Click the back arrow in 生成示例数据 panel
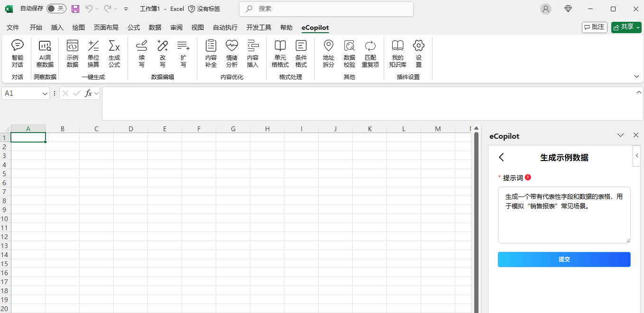 502,157
